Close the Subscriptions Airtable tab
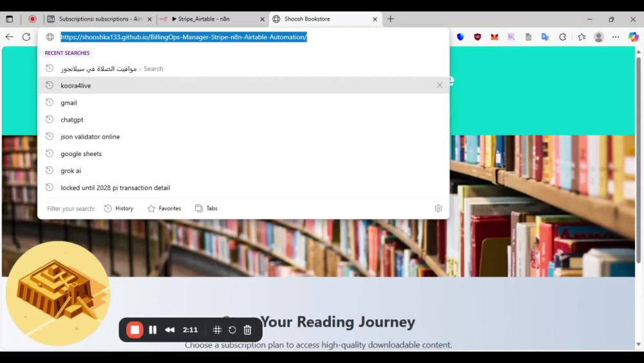 point(149,19)
